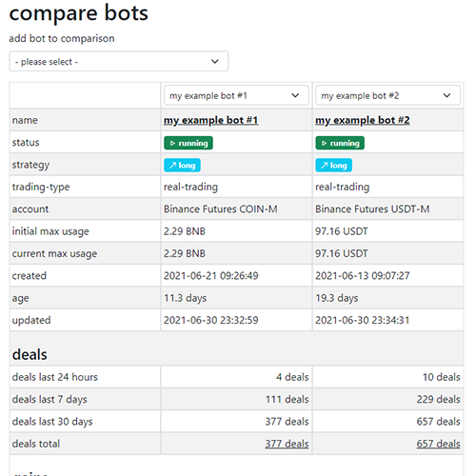Click the long strategy badge for bot #2
476x476 pixels.
point(333,165)
